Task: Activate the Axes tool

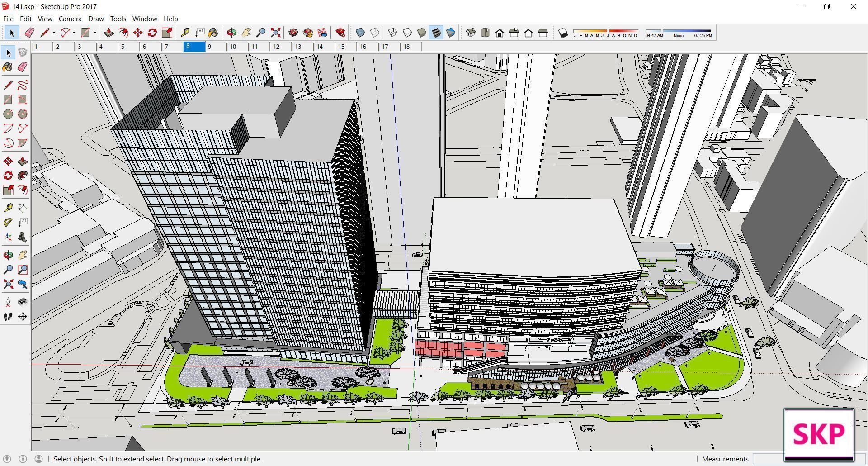Action: (x=8, y=237)
